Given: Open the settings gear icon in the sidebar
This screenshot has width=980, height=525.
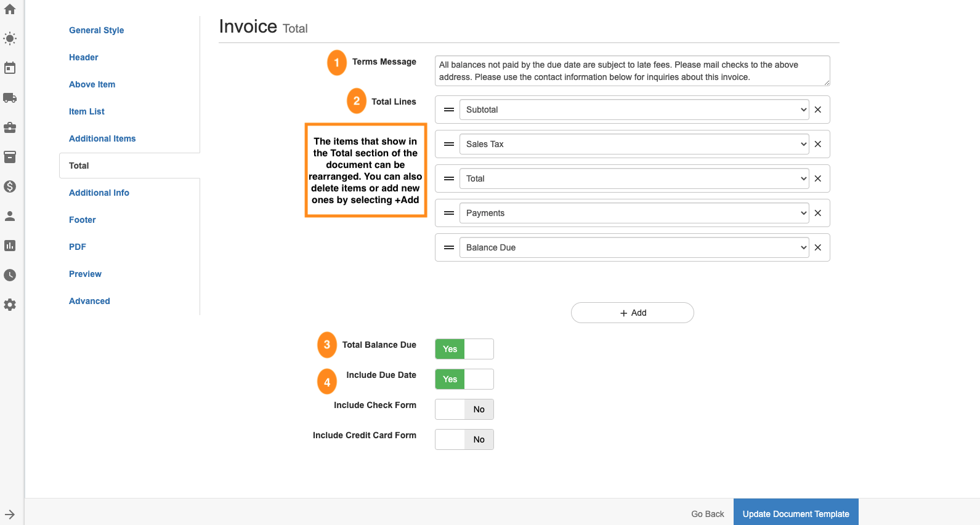Looking at the screenshot, I should pyautogui.click(x=10, y=305).
